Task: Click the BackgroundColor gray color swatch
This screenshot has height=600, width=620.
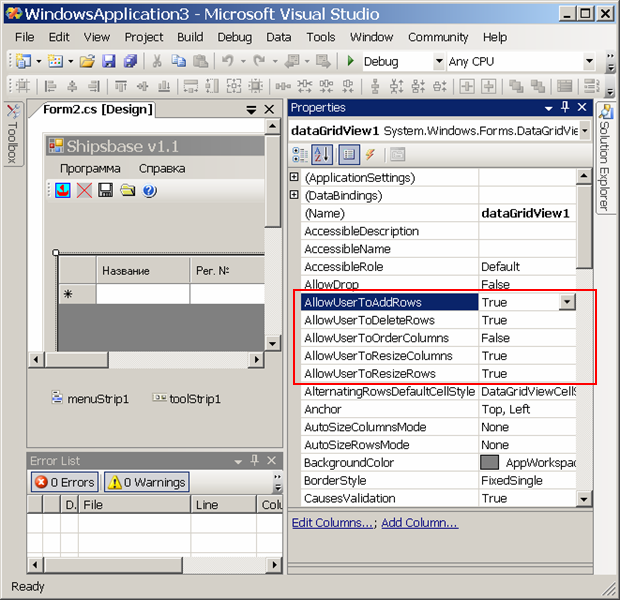Action: pyautogui.click(x=489, y=463)
